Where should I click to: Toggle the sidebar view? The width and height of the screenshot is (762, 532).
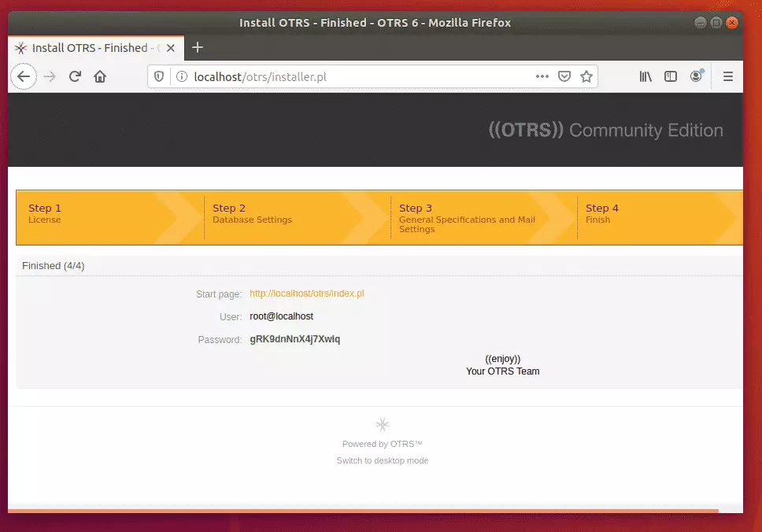(671, 76)
